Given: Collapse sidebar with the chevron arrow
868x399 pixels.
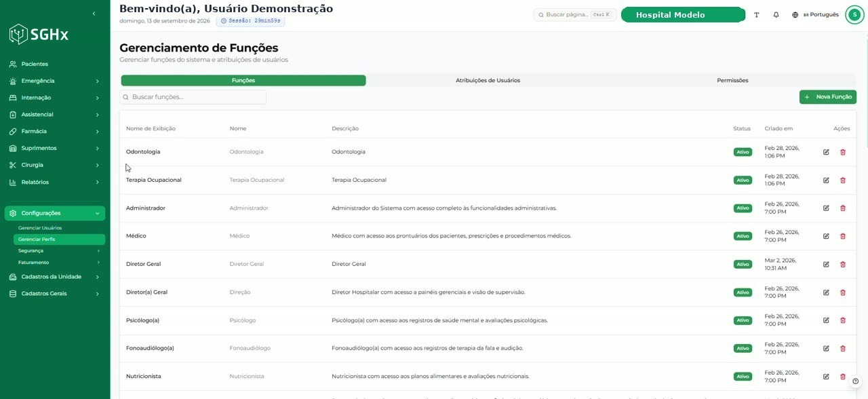Looking at the screenshot, I should (x=94, y=14).
